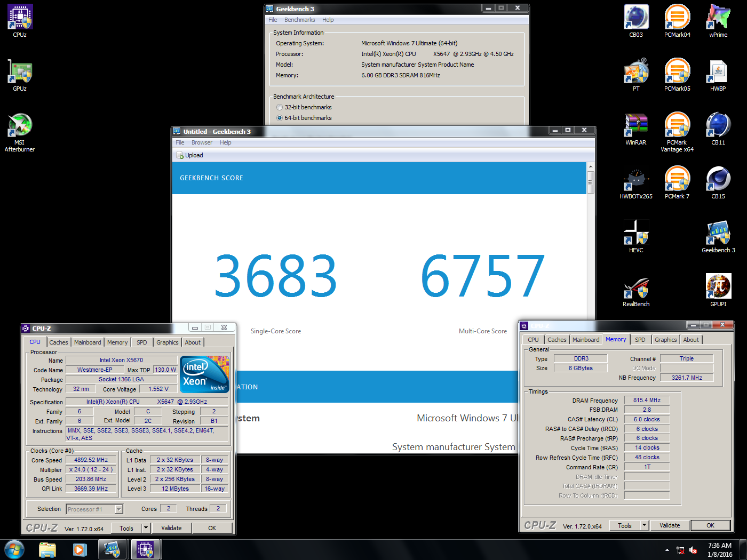This screenshot has height=560, width=747.
Task: Switch to Mainboard tab in left CPU-Z
Action: click(x=88, y=342)
